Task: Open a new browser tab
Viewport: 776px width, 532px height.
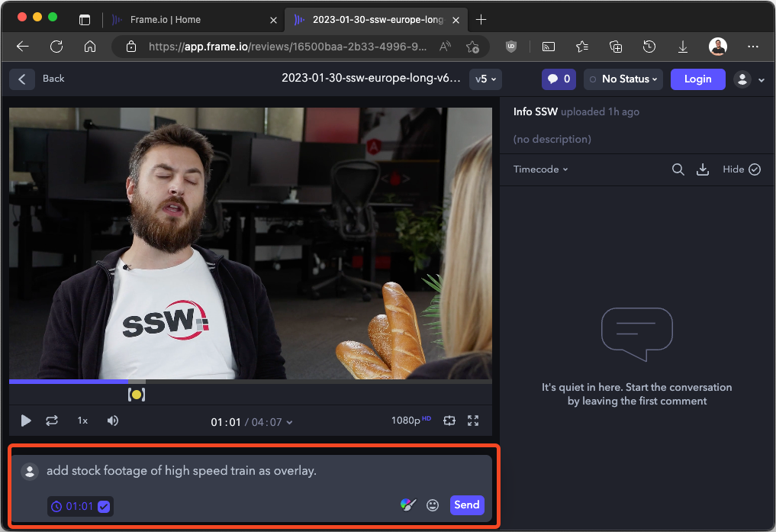Action: [481, 19]
